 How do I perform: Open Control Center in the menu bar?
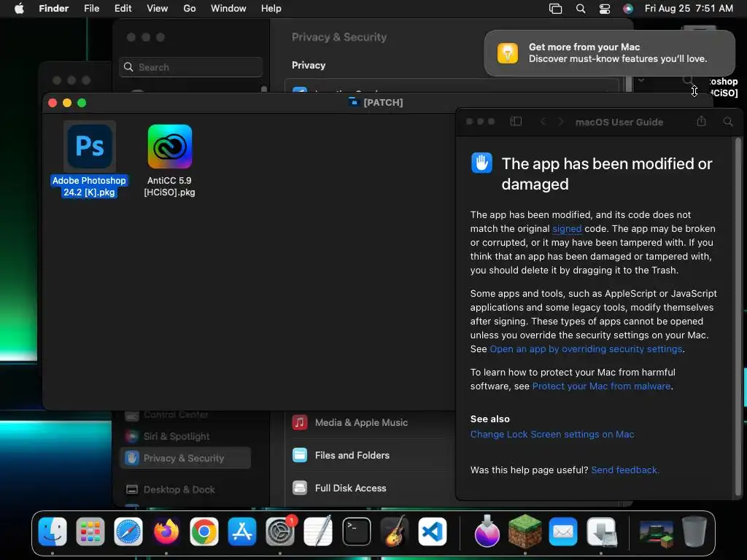tap(605, 9)
